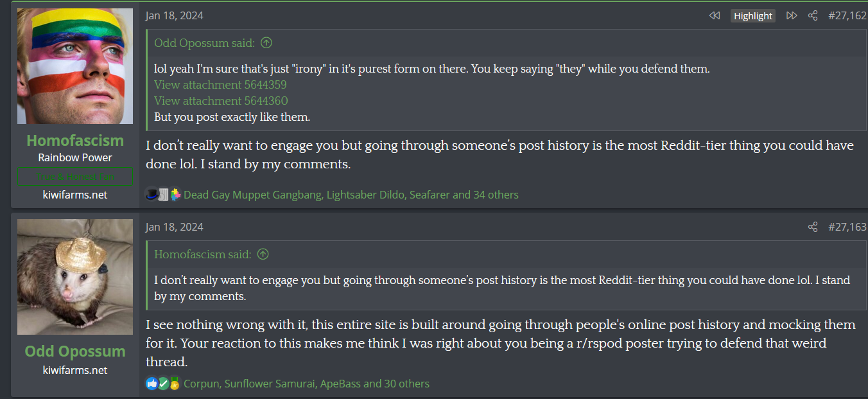Viewport: 868px width, 399px height.
Task: Open the Odd Opossum username profile link
Action: (75, 351)
